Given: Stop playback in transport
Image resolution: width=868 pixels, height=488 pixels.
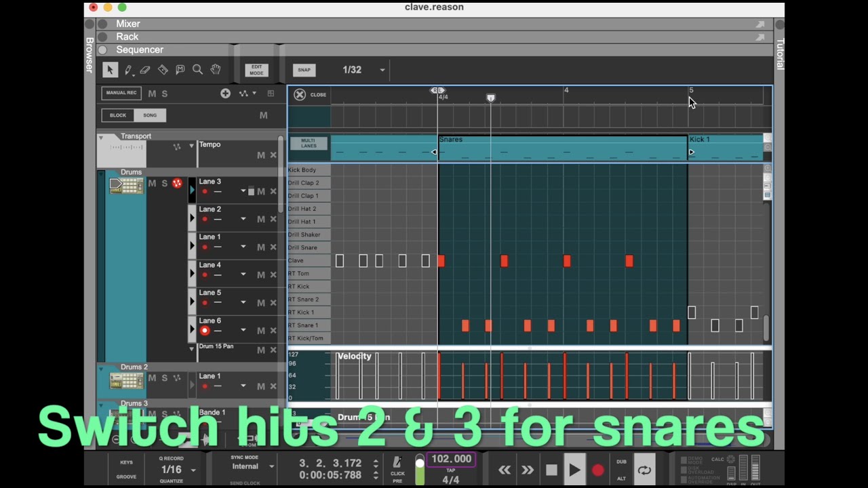Looking at the screenshot, I should tap(551, 470).
